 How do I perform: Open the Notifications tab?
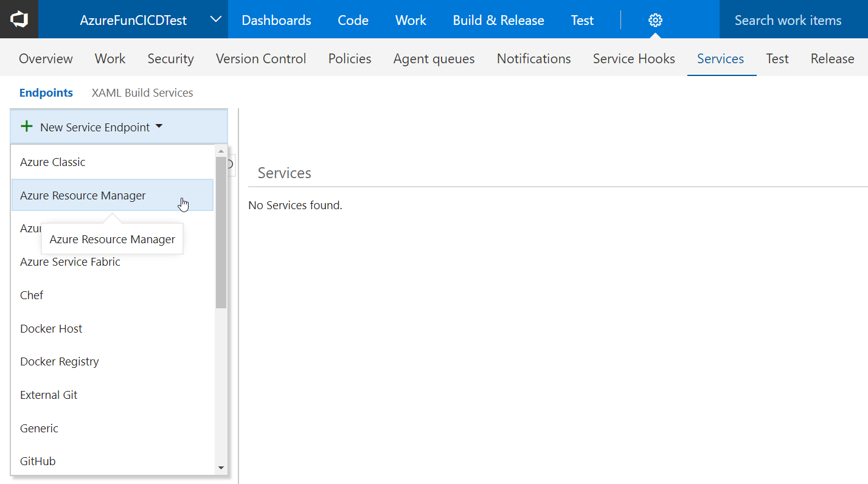[533, 58]
